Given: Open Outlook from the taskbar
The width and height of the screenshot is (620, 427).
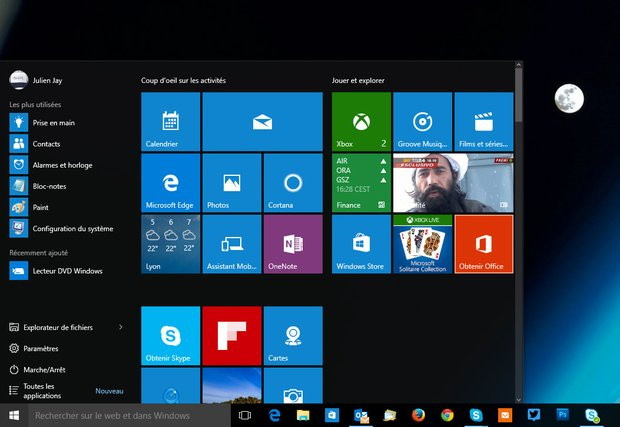Looking at the screenshot, I should click(361, 416).
